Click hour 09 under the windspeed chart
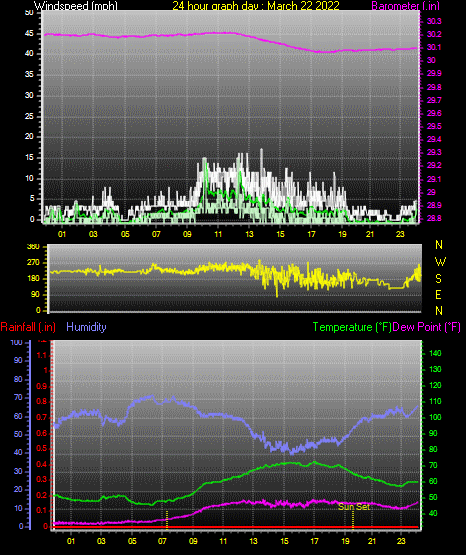This screenshot has height=555, width=466. point(187,234)
